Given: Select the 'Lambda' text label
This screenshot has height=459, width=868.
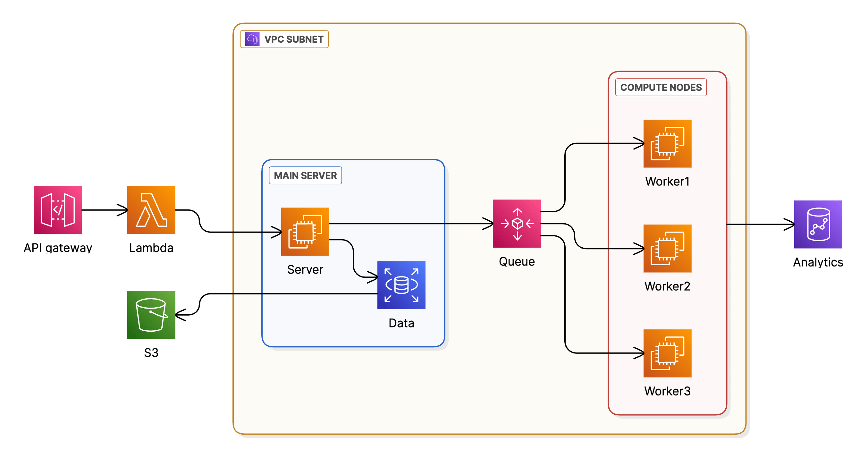Looking at the screenshot, I should coord(151,248).
